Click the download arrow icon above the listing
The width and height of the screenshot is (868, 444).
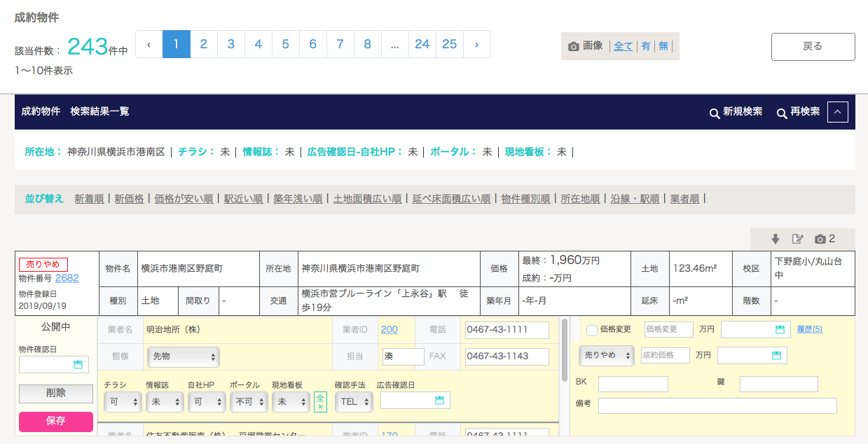pyautogui.click(x=776, y=240)
